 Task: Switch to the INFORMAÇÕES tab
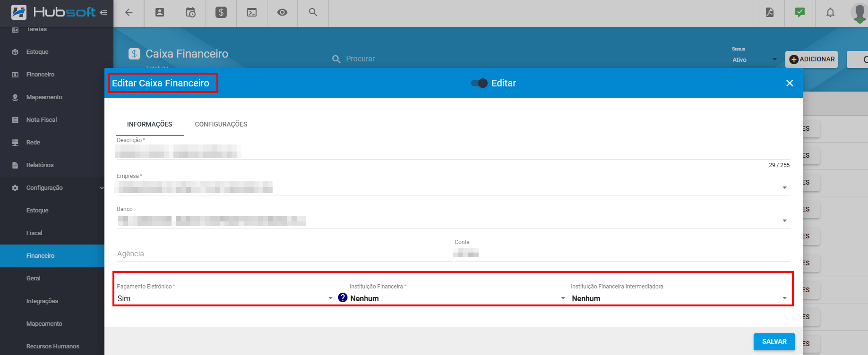(150, 124)
